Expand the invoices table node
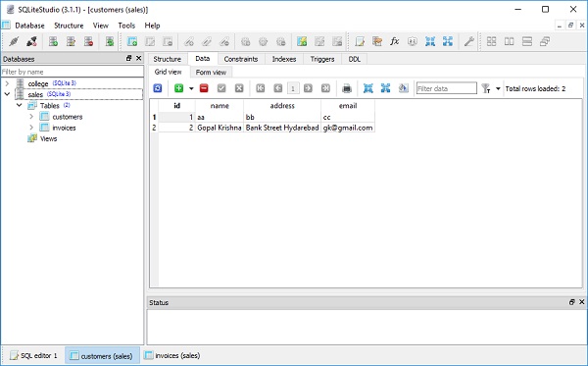This screenshot has width=588, height=366. pyautogui.click(x=31, y=128)
